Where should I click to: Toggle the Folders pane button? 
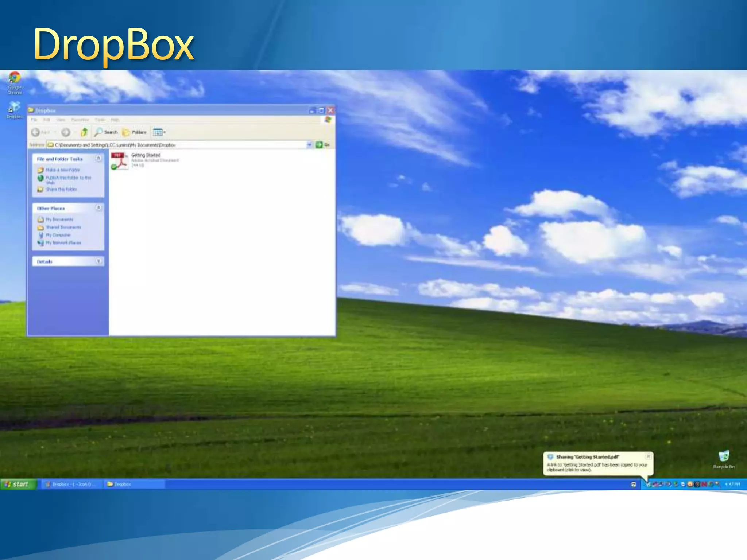pyautogui.click(x=134, y=132)
